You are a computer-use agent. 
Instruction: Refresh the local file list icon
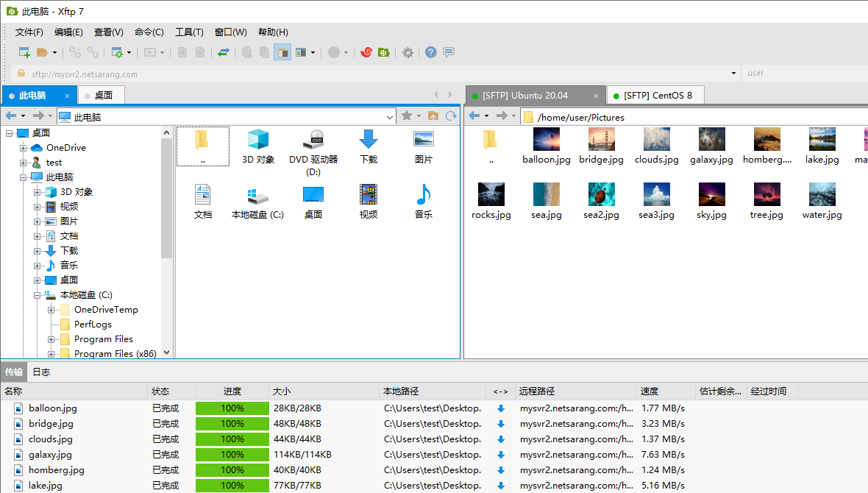coord(449,116)
